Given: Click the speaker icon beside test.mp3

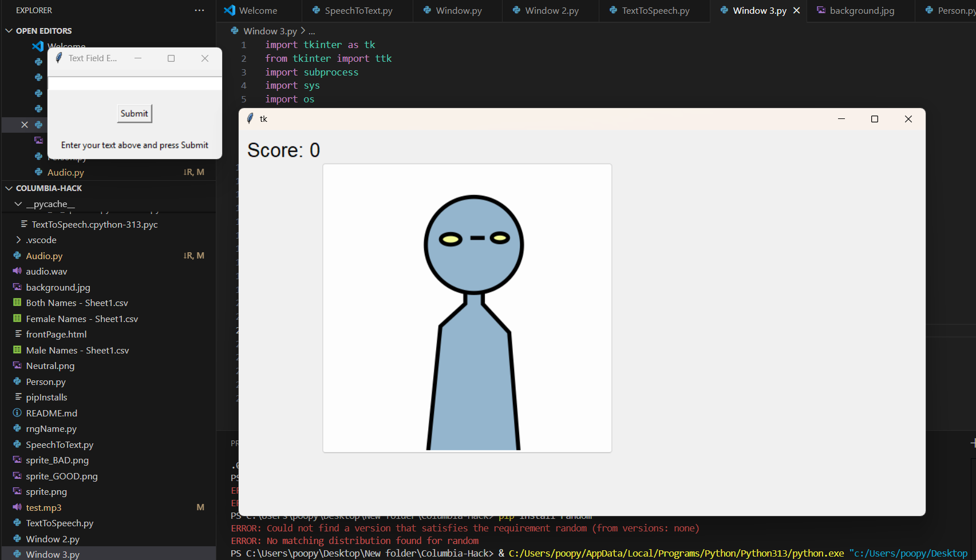Looking at the screenshot, I should [x=17, y=507].
